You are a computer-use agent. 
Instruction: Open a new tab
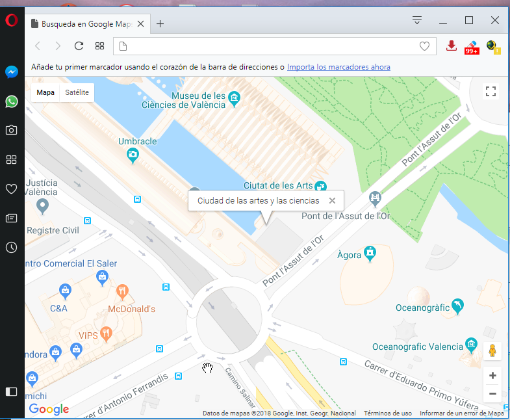click(x=160, y=24)
